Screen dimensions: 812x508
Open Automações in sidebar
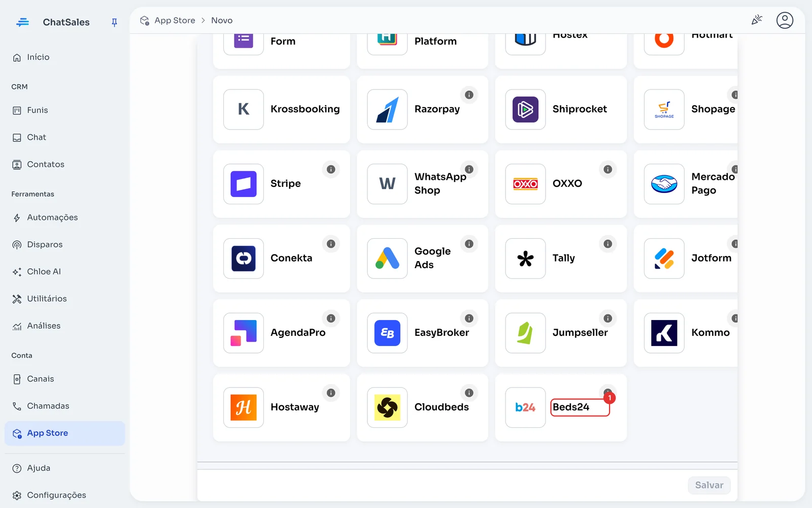tap(64, 217)
